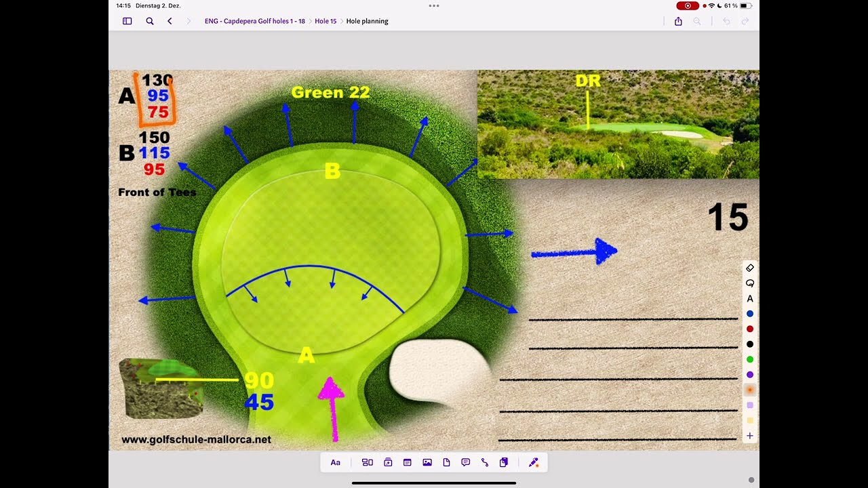Pick the green pen color
Screen dimensions: 868x488
750,359
